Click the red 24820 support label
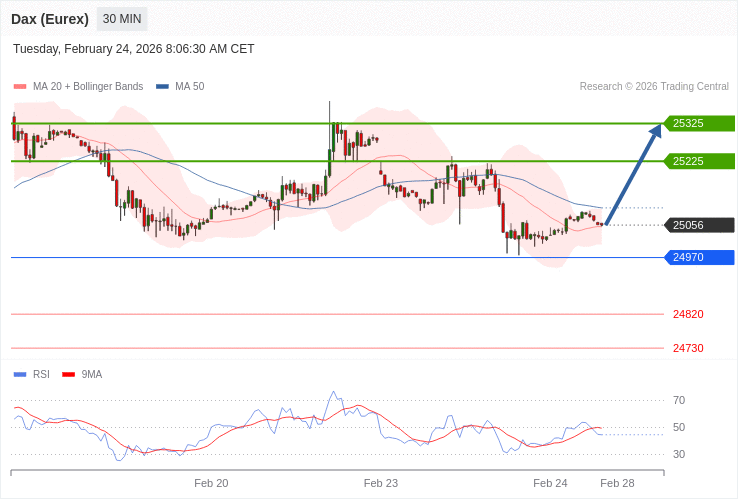The width and height of the screenshot is (738, 500). pyautogui.click(x=688, y=314)
